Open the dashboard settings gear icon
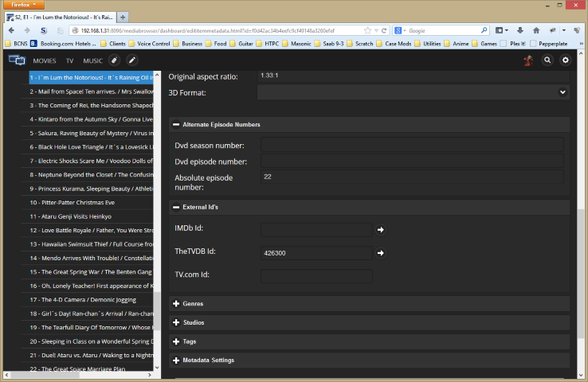 pyautogui.click(x=566, y=60)
